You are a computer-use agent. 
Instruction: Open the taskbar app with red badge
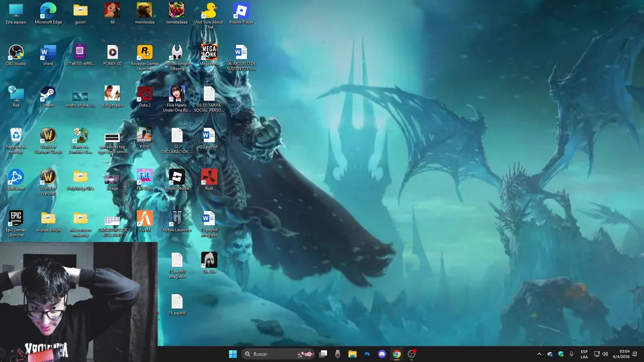click(x=412, y=354)
